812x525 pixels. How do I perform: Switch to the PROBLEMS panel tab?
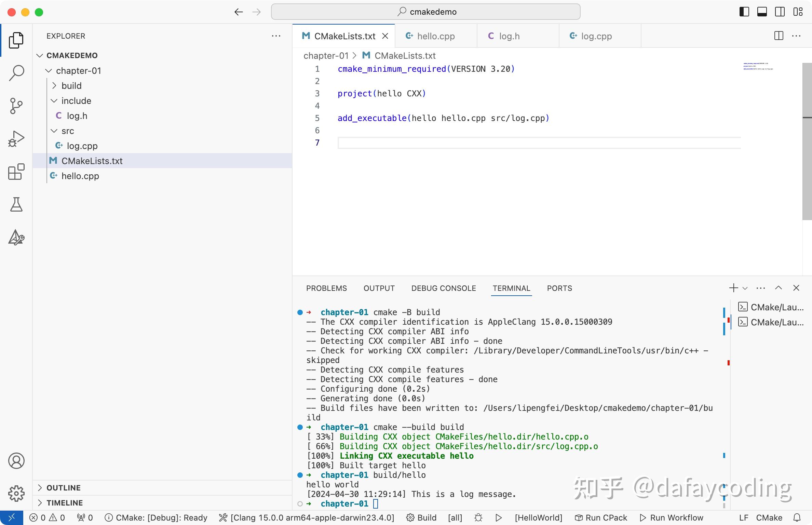(x=326, y=288)
